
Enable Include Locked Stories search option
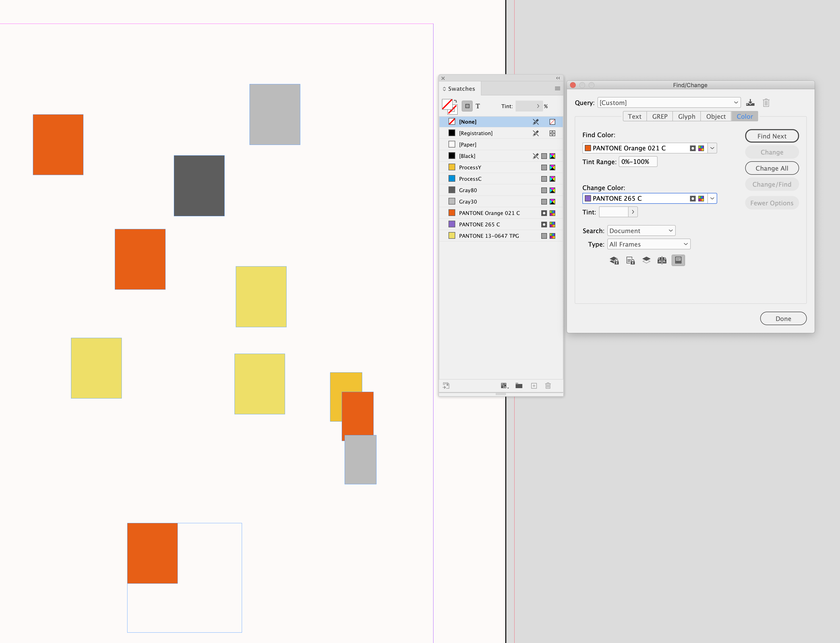tap(630, 260)
